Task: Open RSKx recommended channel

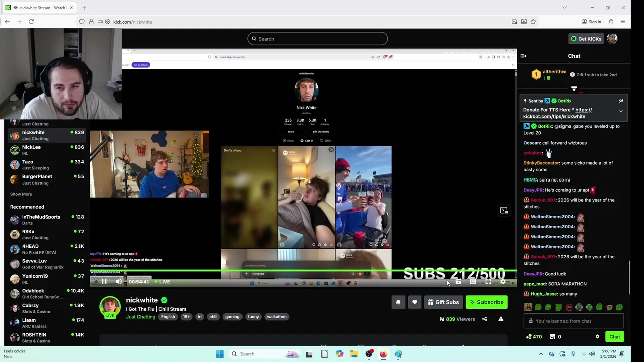Action: pos(47,234)
